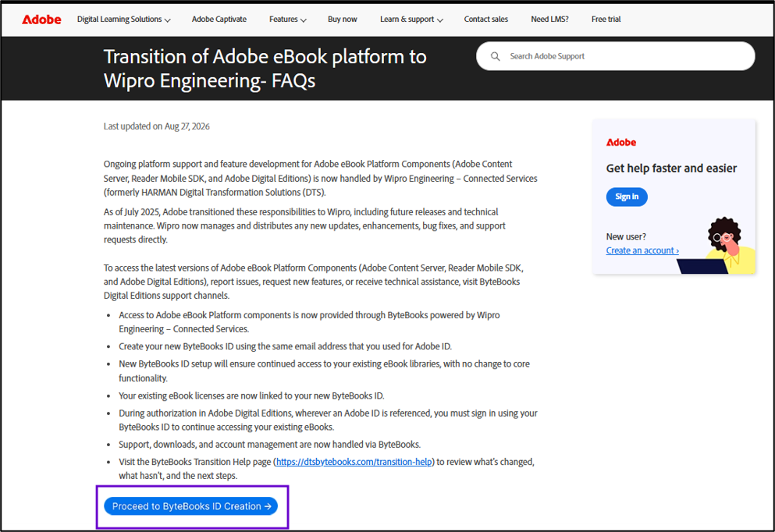
Task: Expand the Features dropdown
Action: coord(288,20)
